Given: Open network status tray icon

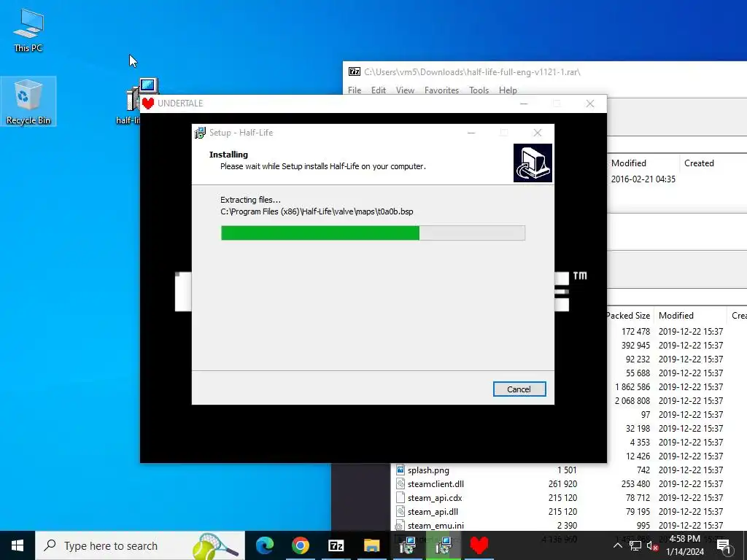Looking at the screenshot, I should click(x=635, y=545).
